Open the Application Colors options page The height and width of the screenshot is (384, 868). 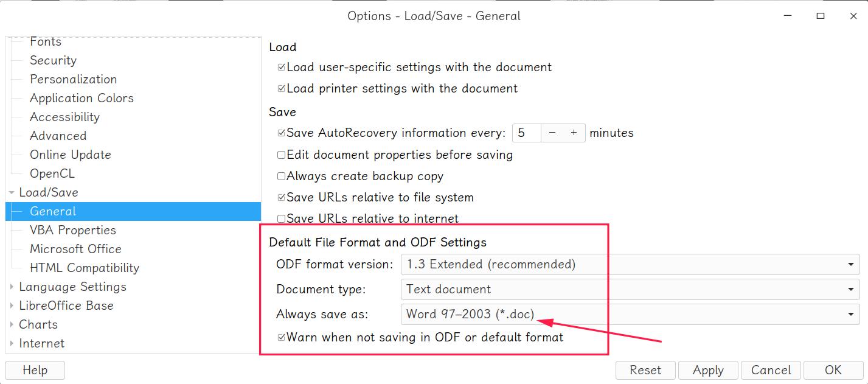point(82,98)
